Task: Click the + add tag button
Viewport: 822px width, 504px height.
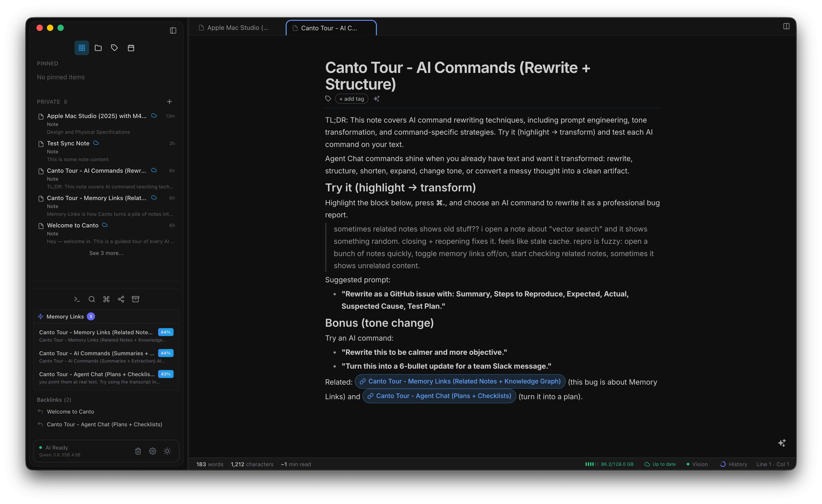Action: (x=352, y=99)
